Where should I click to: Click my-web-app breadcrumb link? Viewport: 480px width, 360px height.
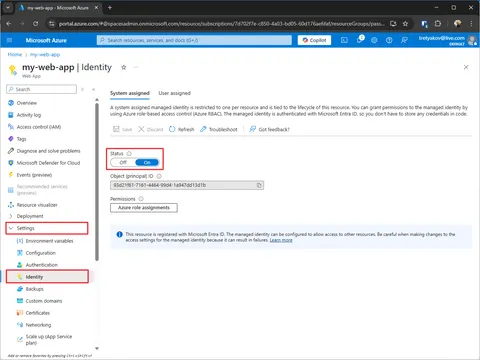(45, 54)
